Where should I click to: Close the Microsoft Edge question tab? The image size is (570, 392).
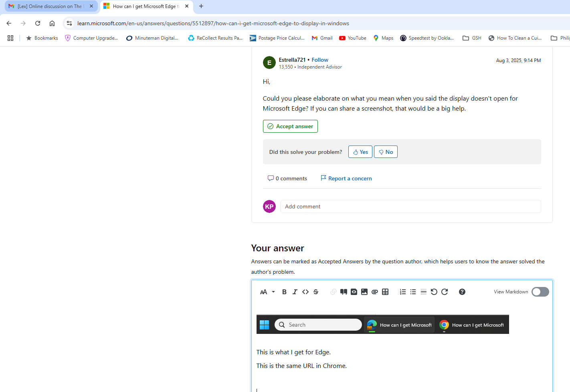point(187,6)
